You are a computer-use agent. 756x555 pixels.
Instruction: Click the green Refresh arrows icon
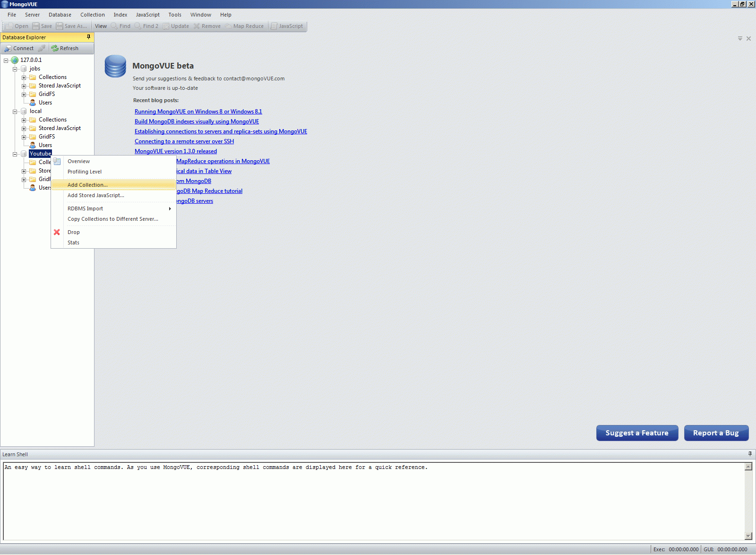coord(55,48)
